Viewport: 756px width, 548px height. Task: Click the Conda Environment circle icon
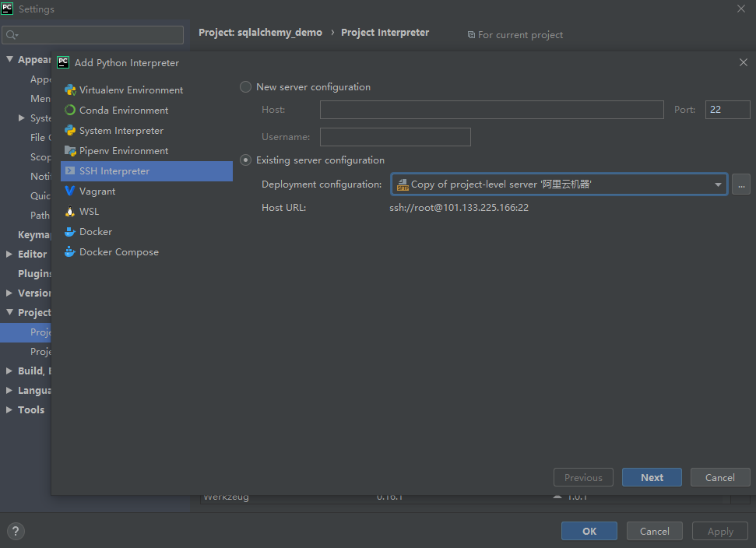pos(70,111)
